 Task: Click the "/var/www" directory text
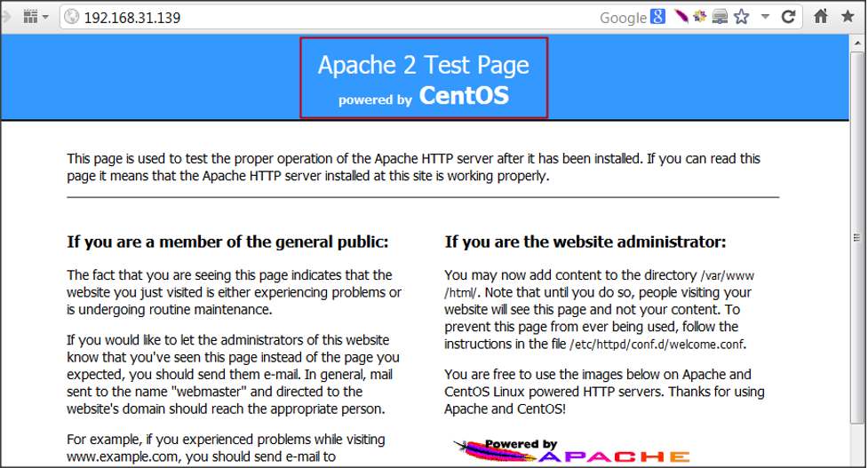pyautogui.click(x=727, y=275)
